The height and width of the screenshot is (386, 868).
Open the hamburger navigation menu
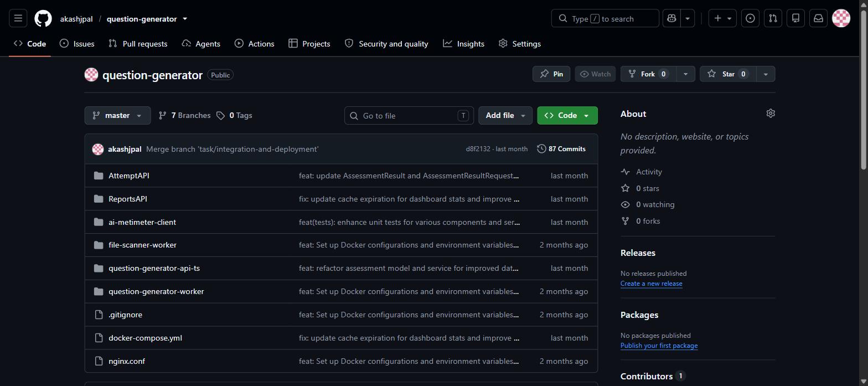18,18
